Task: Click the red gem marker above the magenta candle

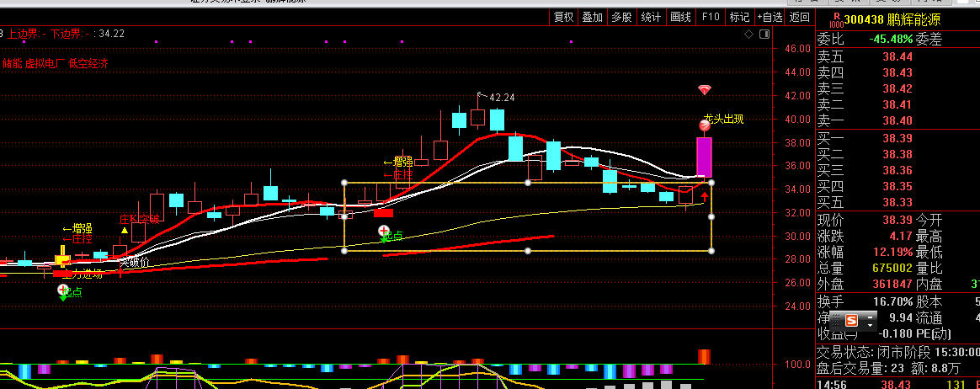Action: (x=705, y=89)
